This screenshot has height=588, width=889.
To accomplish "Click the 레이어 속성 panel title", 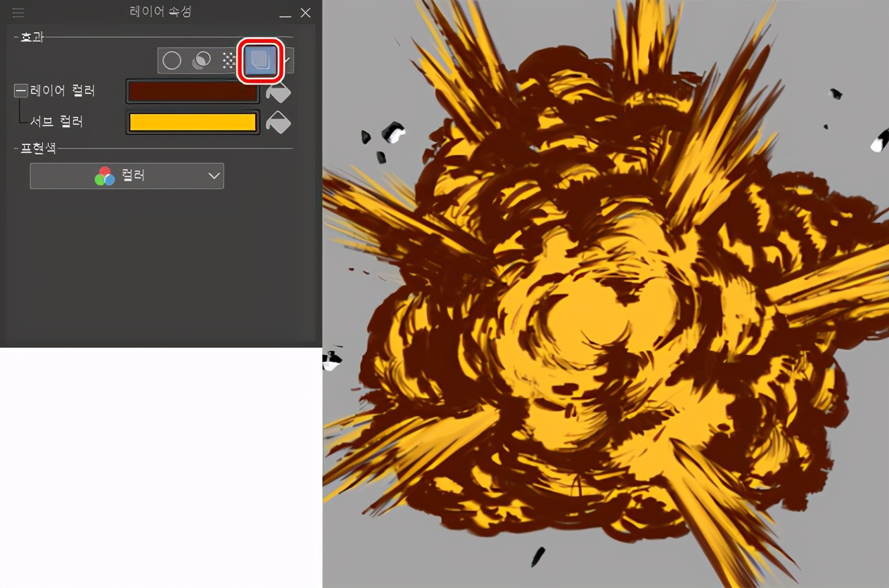I will [160, 12].
